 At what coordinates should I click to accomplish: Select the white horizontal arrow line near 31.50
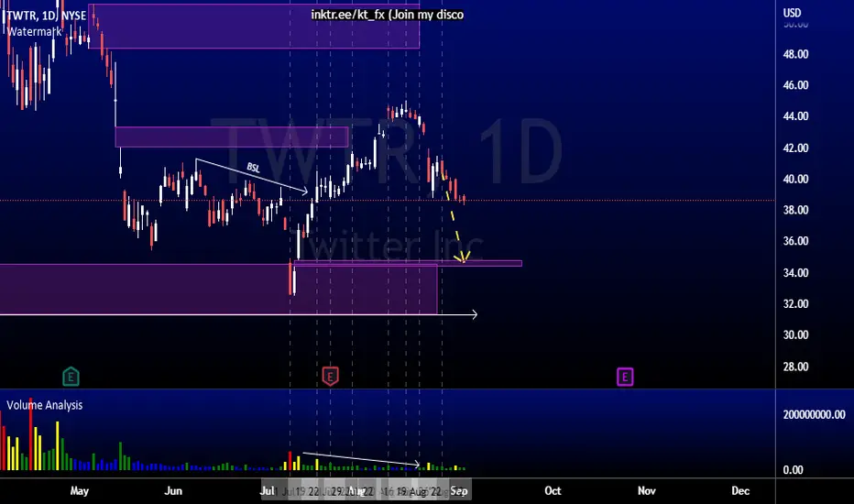(x=238, y=314)
